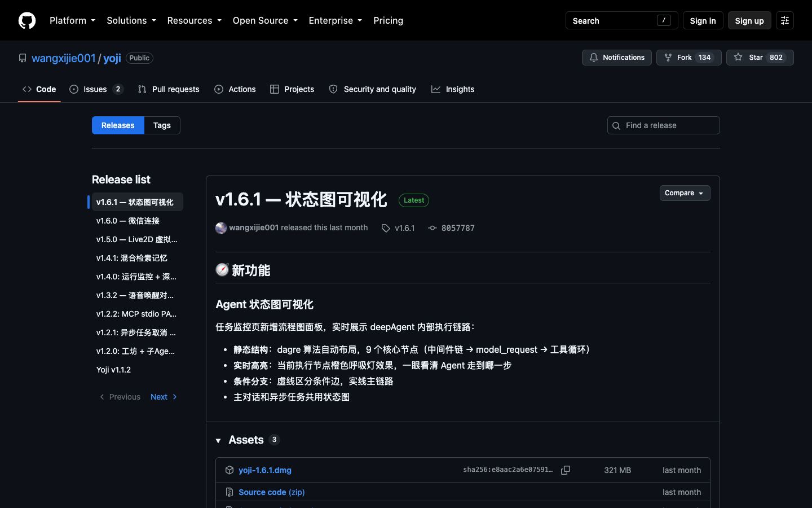Star the yoji repository
The image size is (812, 508).
pos(760,58)
